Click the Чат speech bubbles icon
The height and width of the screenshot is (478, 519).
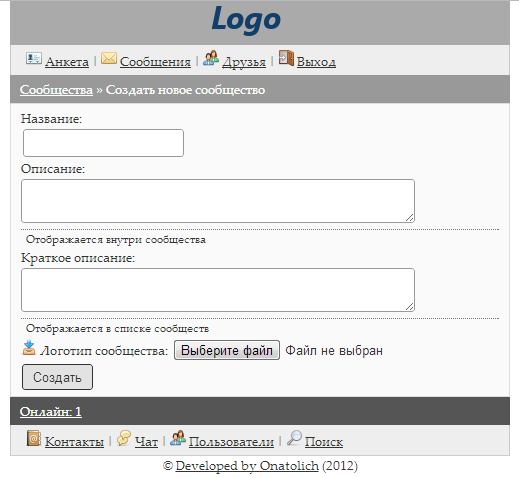pos(124,438)
